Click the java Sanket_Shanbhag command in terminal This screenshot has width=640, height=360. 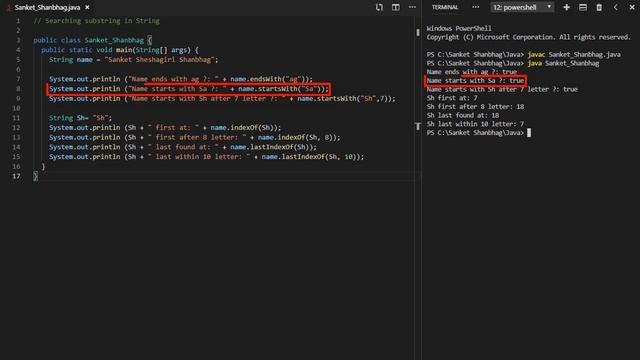(x=563, y=63)
